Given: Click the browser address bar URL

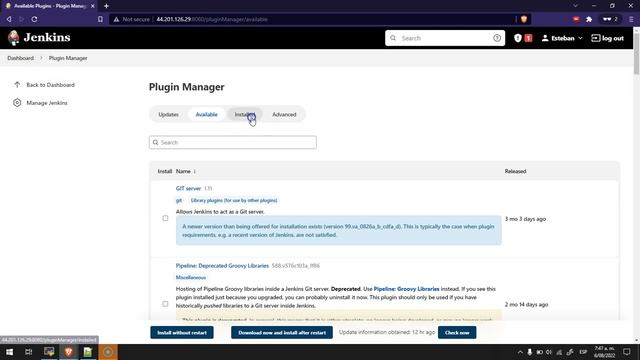Looking at the screenshot, I should tap(212, 19).
